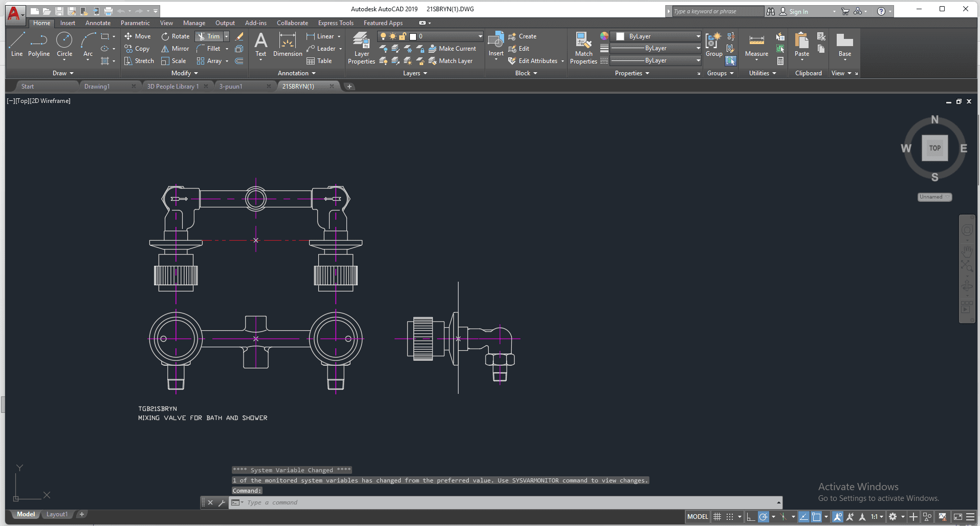Switch to the Drawing1 file tab
Viewport: 980px width, 526px height.
[x=97, y=87]
